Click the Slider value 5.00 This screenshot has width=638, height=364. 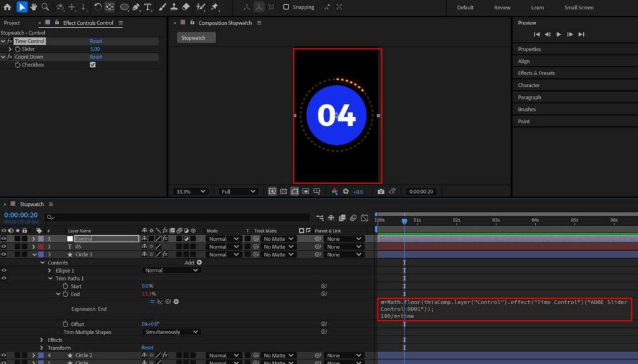pyautogui.click(x=95, y=49)
